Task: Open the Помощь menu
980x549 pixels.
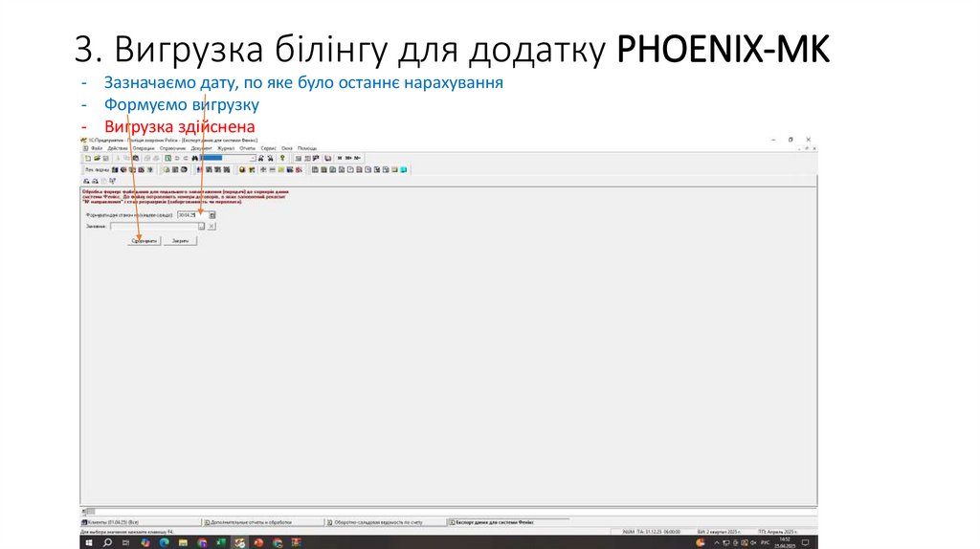Action: tap(307, 148)
